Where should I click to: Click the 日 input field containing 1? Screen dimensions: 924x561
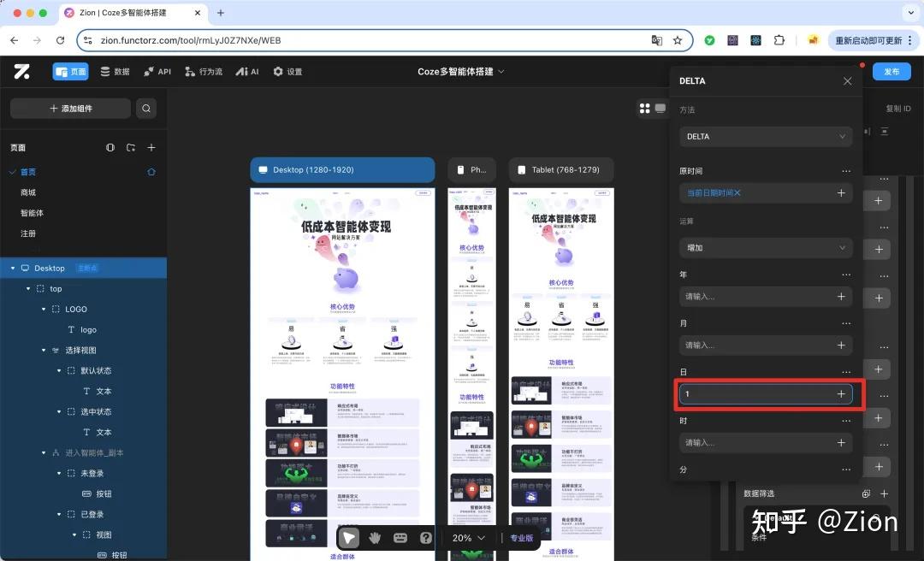click(x=766, y=393)
